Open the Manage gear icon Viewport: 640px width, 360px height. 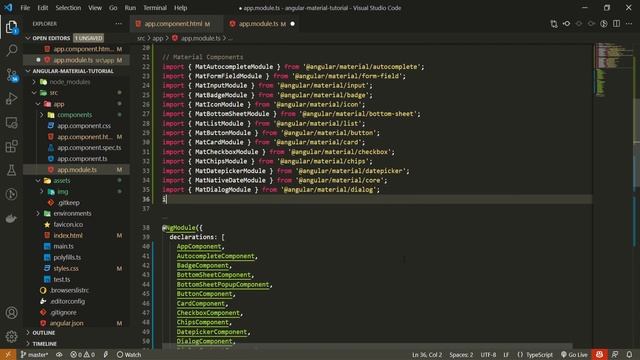click(11, 336)
